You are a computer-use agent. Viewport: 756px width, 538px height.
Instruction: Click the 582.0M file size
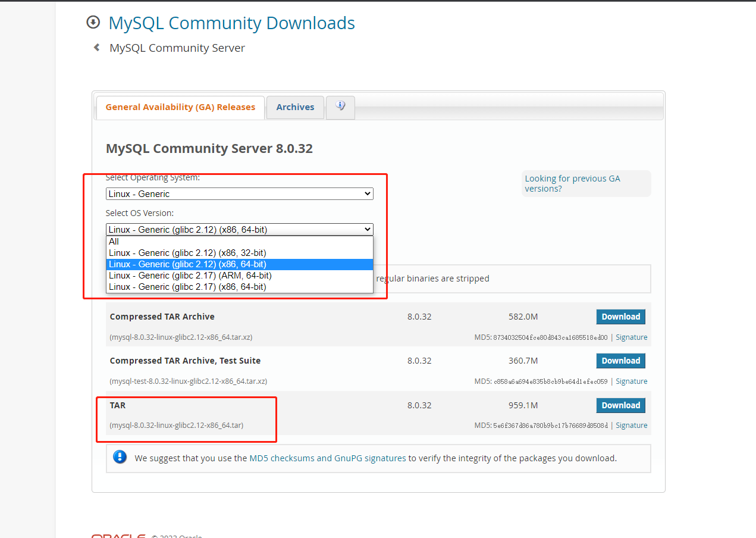tap(523, 317)
